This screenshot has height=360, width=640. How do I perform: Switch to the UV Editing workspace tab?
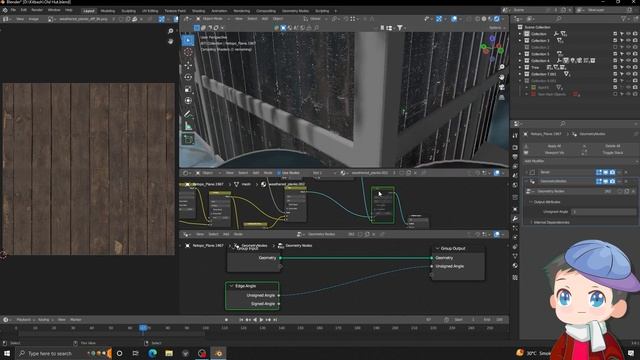click(x=150, y=11)
